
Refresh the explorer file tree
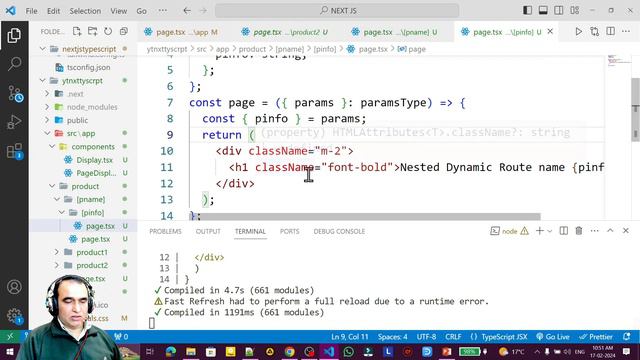(108, 31)
